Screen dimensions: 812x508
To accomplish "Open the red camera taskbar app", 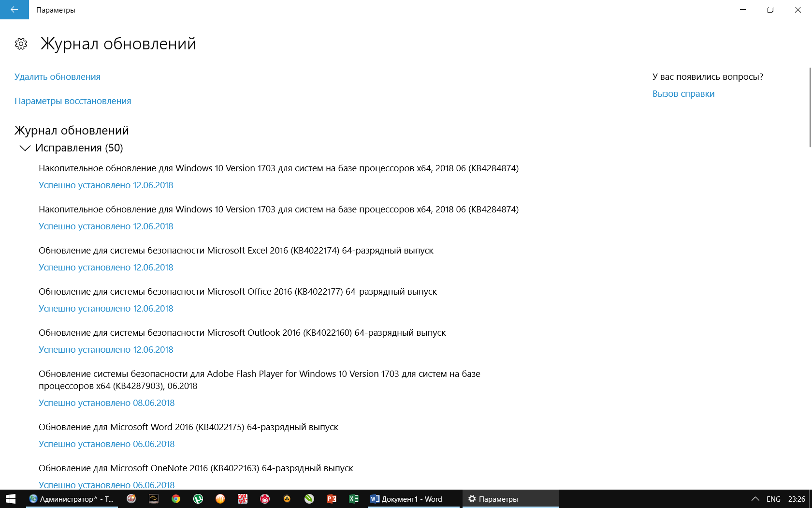I will (265, 499).
